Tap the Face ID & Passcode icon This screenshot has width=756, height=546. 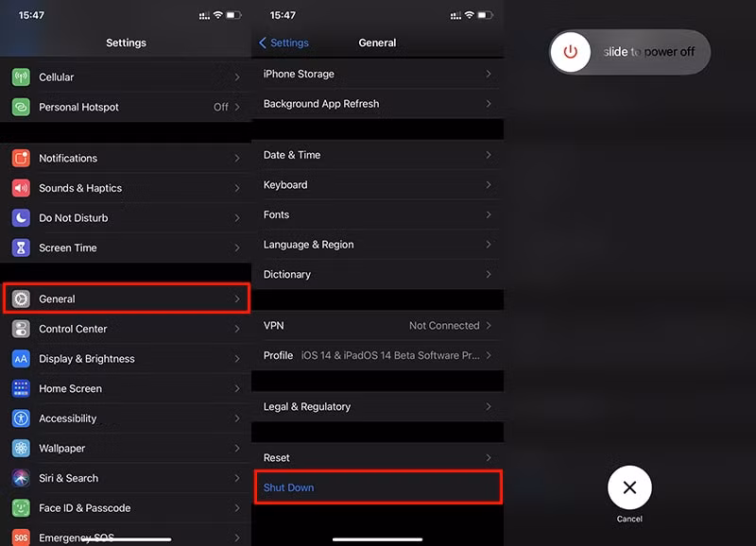[x=21, y=508]
